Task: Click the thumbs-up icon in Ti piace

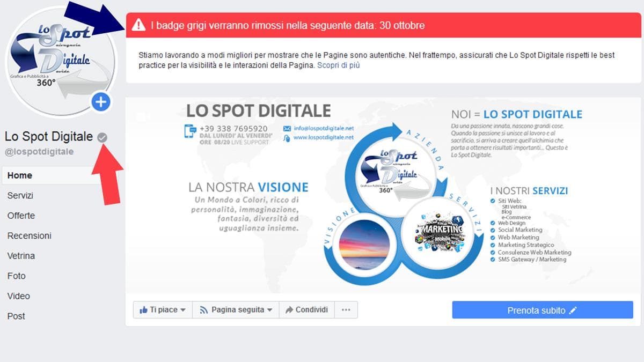Action: point(143,310)
